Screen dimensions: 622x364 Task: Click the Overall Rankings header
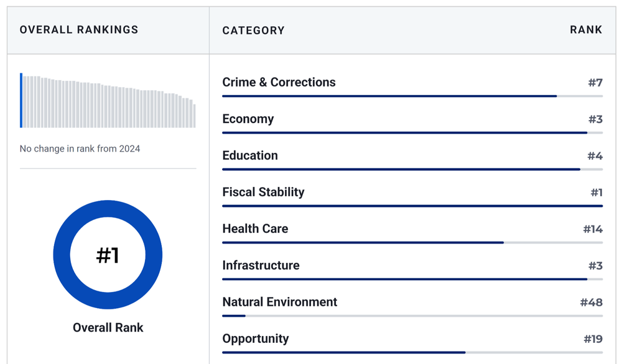click(79, 30)
